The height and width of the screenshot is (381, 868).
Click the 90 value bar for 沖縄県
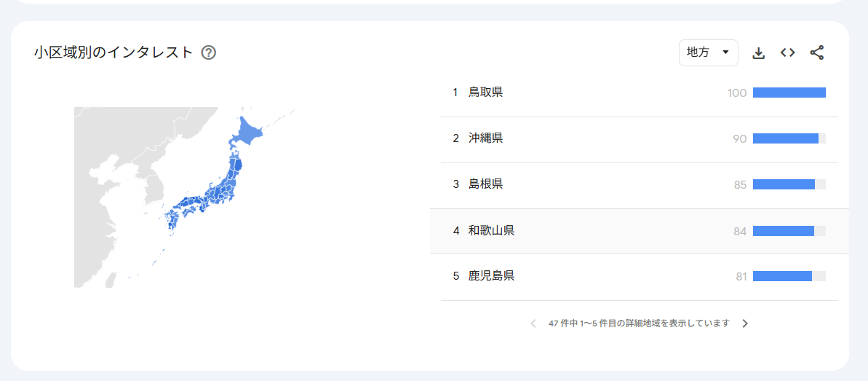pyautogui.click(x=789, y=138)
